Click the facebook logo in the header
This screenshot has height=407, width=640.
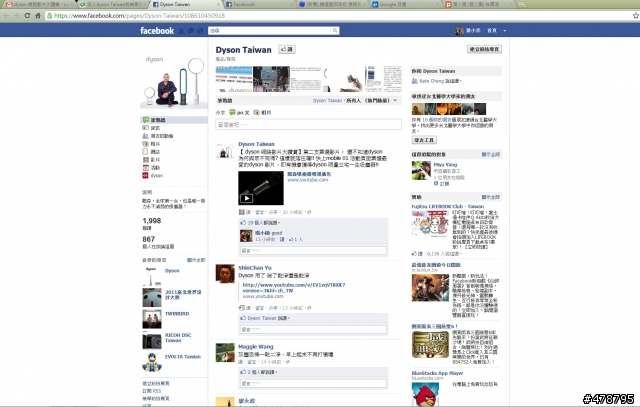click(157, 31)
